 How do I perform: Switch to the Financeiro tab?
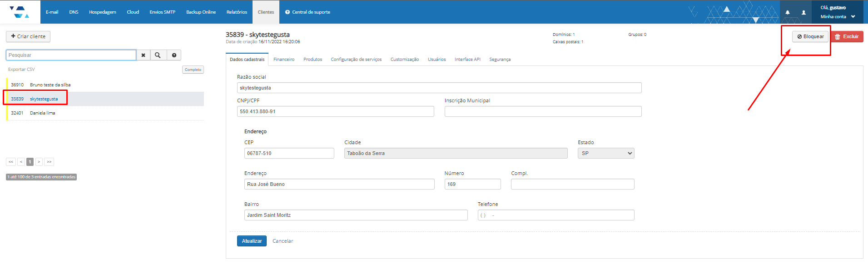tap(284, 60)
